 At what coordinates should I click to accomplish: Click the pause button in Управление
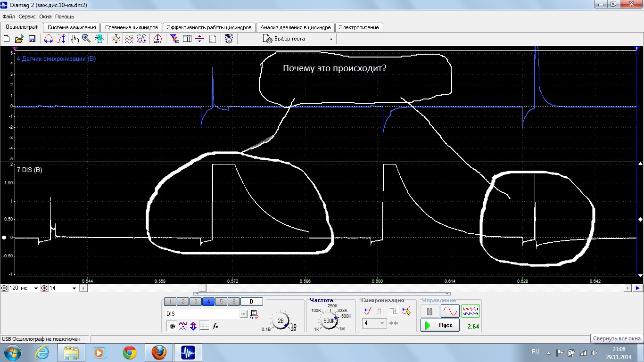(429, 312)
